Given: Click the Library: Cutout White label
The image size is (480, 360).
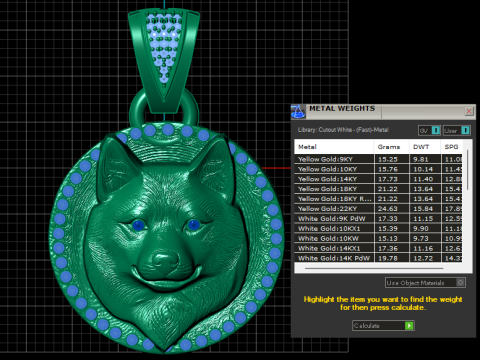Looking at the screenshot, I should (x=343, y=130).
